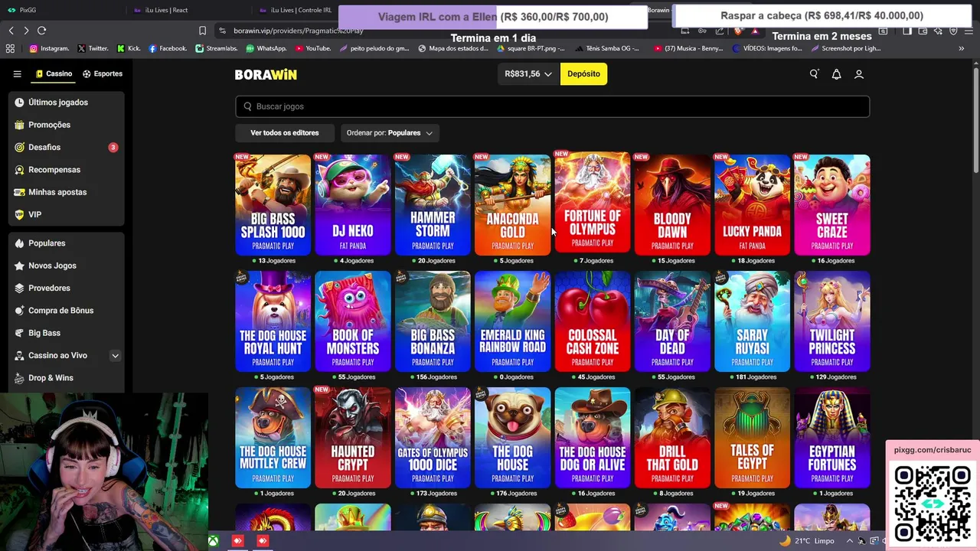Expand the R$831,56 balance dropdown
Image resolution: width=980 pixels, height=551 pixels.
528,74
